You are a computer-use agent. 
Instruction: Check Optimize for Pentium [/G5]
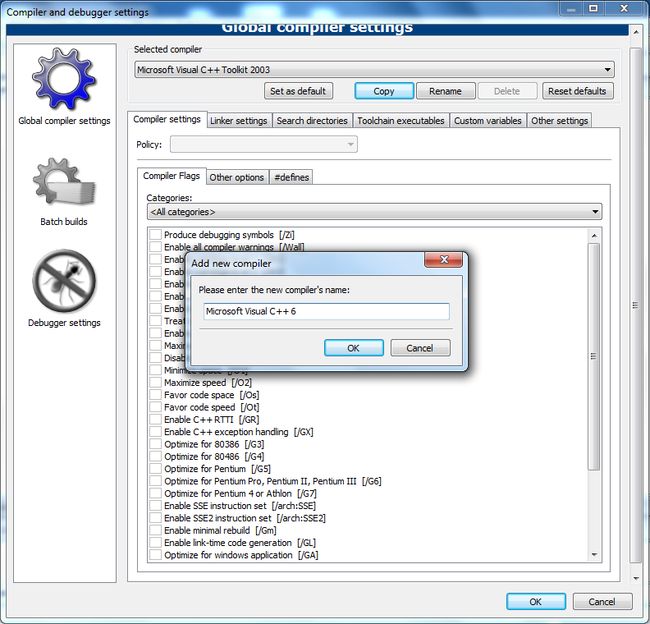[155, 469]
